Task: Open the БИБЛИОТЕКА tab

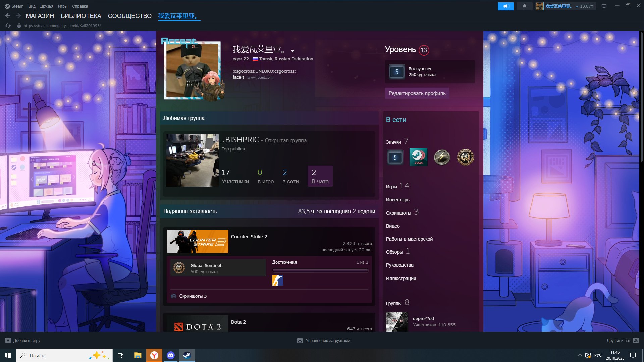Action: coord(81,16)
